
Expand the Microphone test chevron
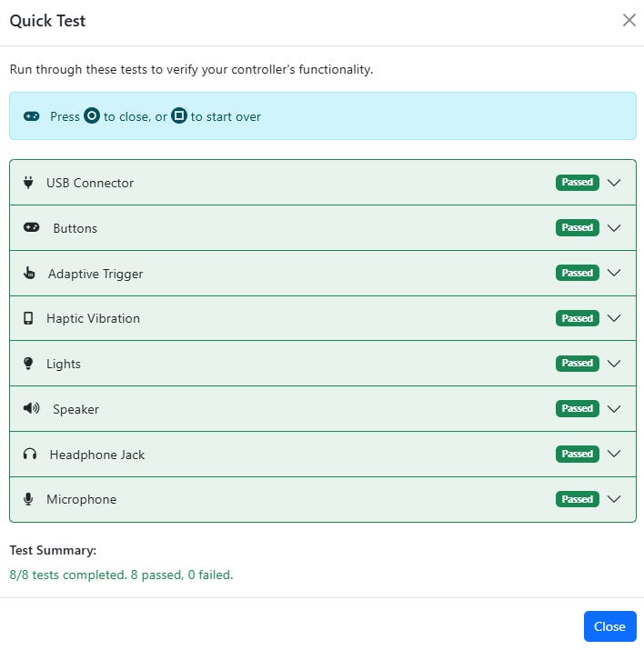tap(614, 499)
